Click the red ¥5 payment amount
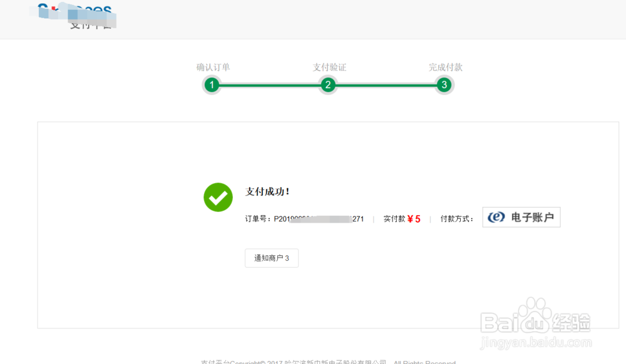626x364 pixels. coord(415,219)
